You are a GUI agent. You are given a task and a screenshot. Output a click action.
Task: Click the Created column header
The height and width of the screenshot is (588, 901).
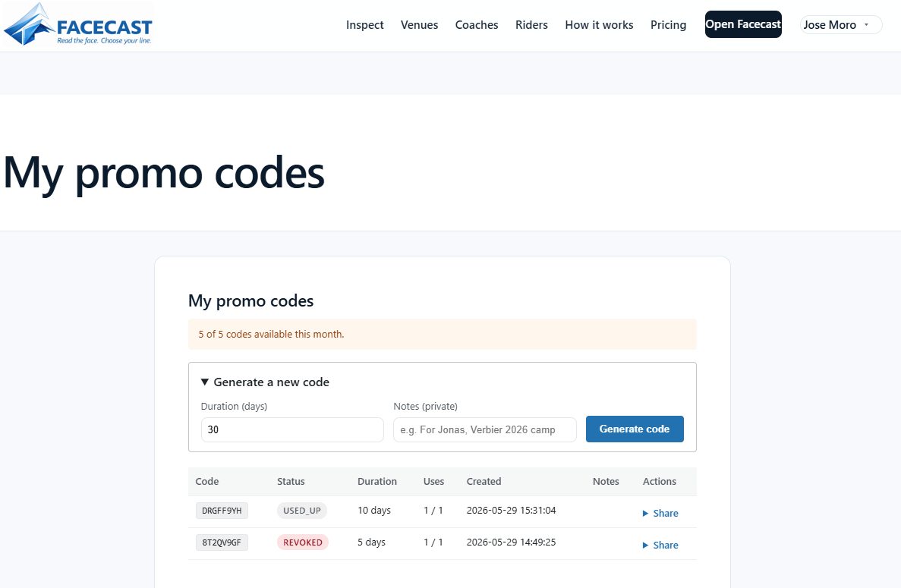pyautogui.click(x=484, y=481)
